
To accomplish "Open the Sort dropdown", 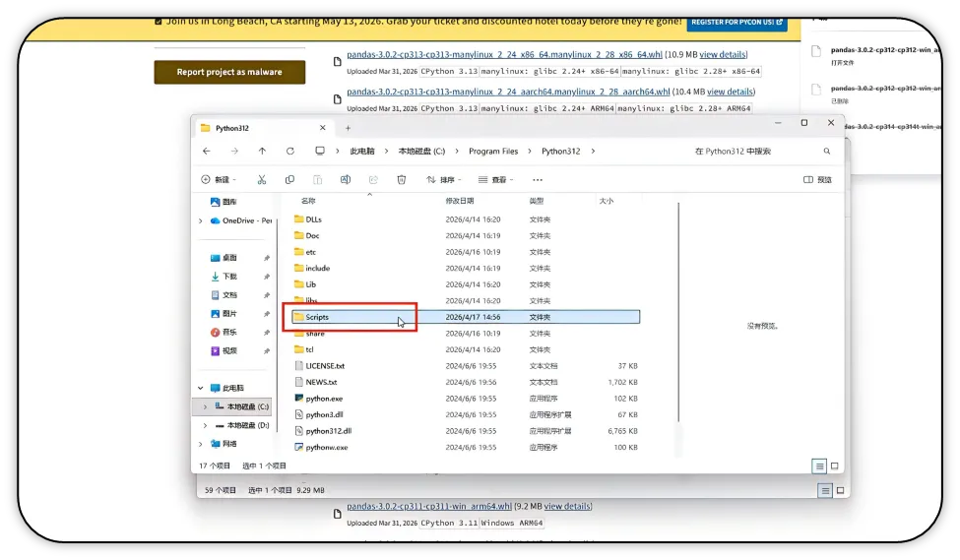I will click(443, 180).
